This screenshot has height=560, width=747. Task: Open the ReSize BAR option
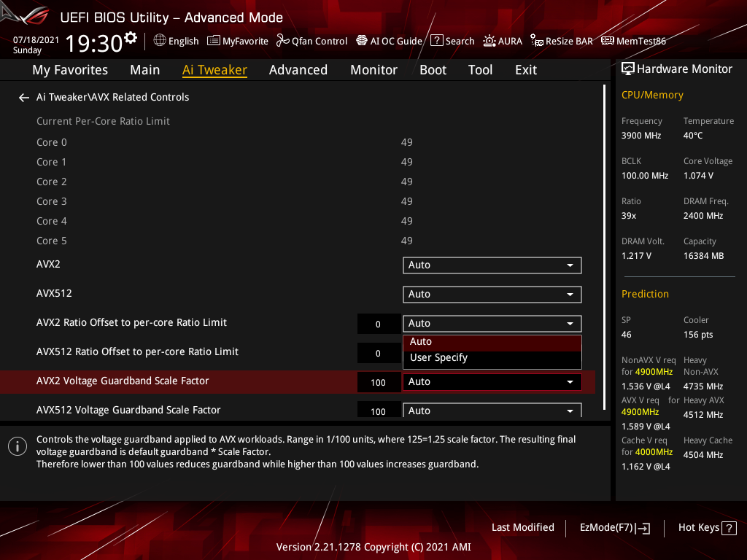coord(561,41)
